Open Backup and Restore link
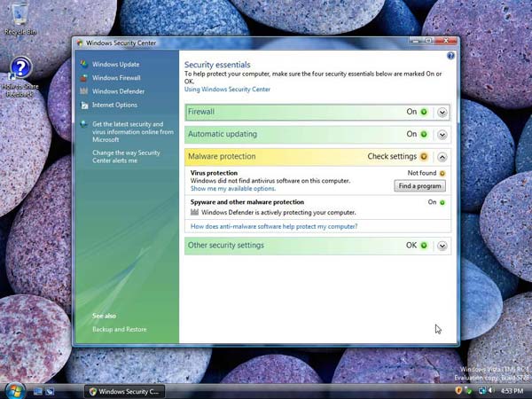This screenshot has height=399, width=532. coord(121,329)
